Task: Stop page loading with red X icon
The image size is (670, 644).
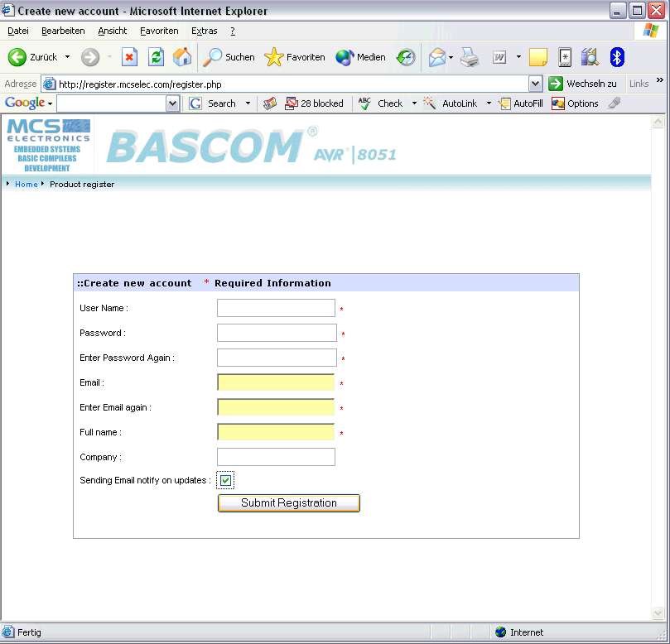Action: 129,57
